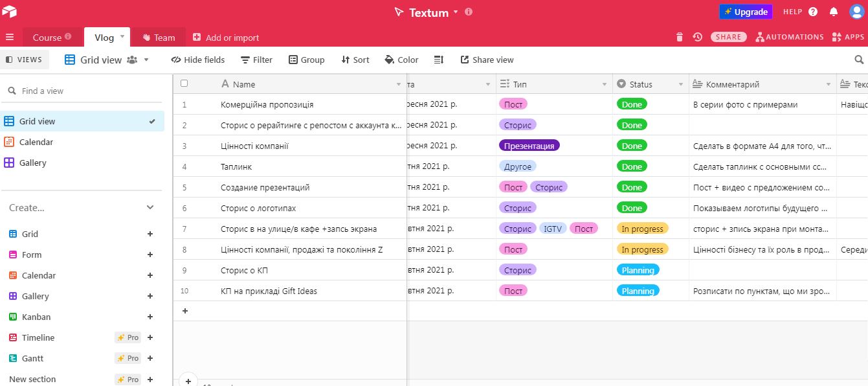Click Презентация tag in row 3
868x386 pixels.
(529, 146)
